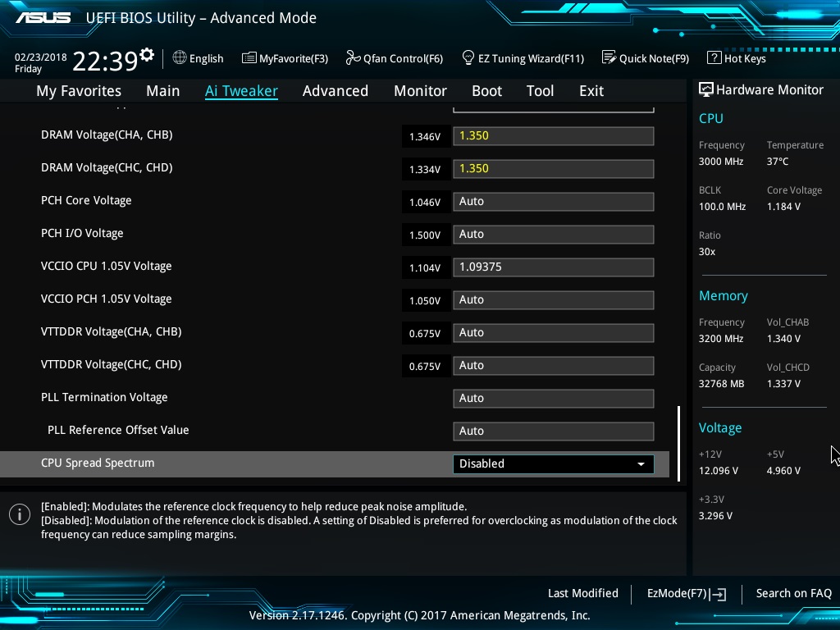The height and width of the screenshot is (630, 840).
Task: Show the Hot Keys question-mark icon
Action: coord(714,57)
